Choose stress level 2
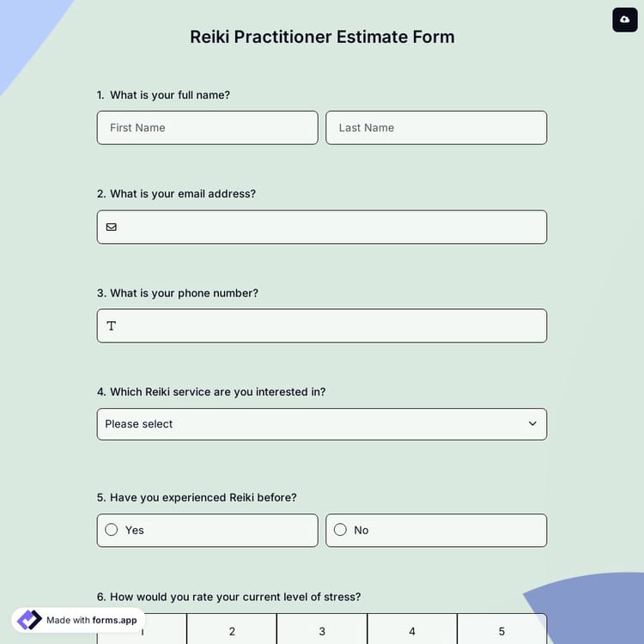Screen dimensions: 644x644 (232, 631)
